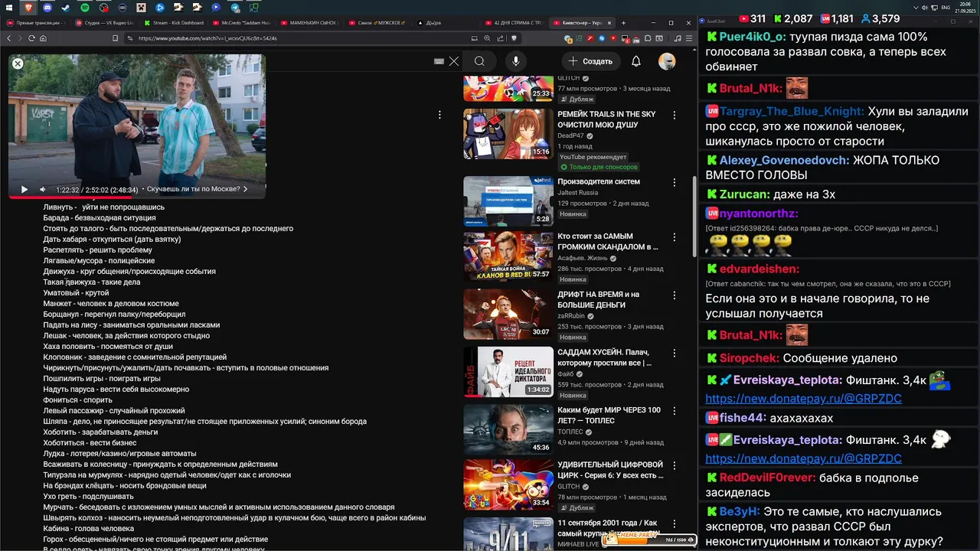Screen dimensions: 980x551
Task: Switch to the "42 ДНЯ СТРИМА" tab
Action: [x=514, y=23]
